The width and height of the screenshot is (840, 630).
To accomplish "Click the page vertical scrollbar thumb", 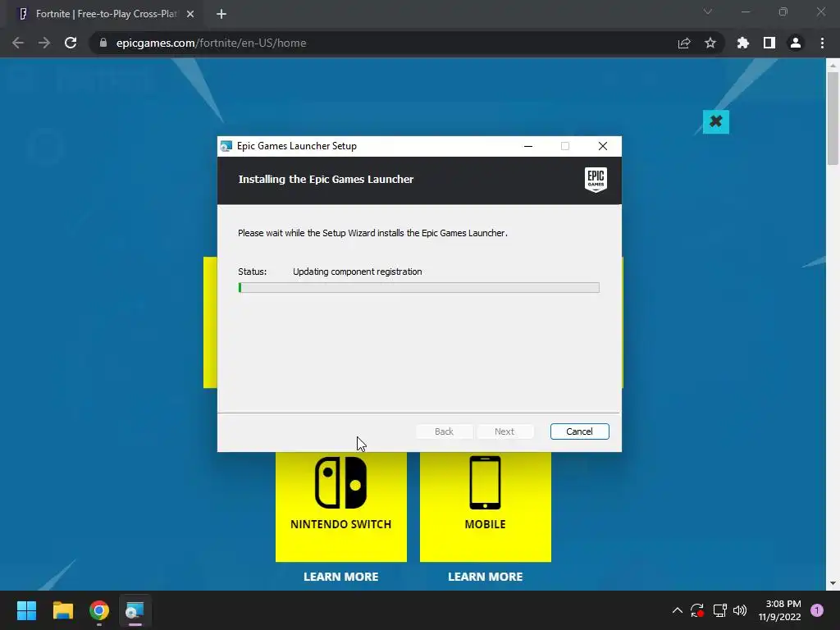I will tap(833, 118).
